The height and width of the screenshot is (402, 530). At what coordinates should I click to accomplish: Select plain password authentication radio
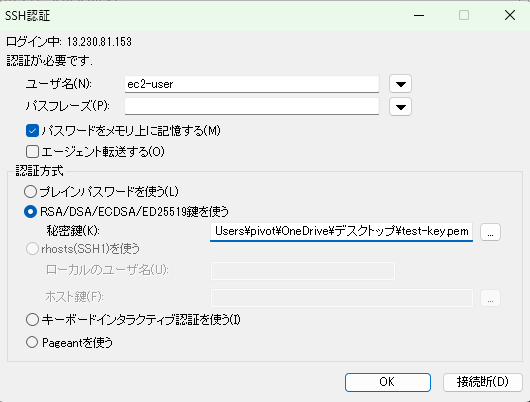(30, 192)
